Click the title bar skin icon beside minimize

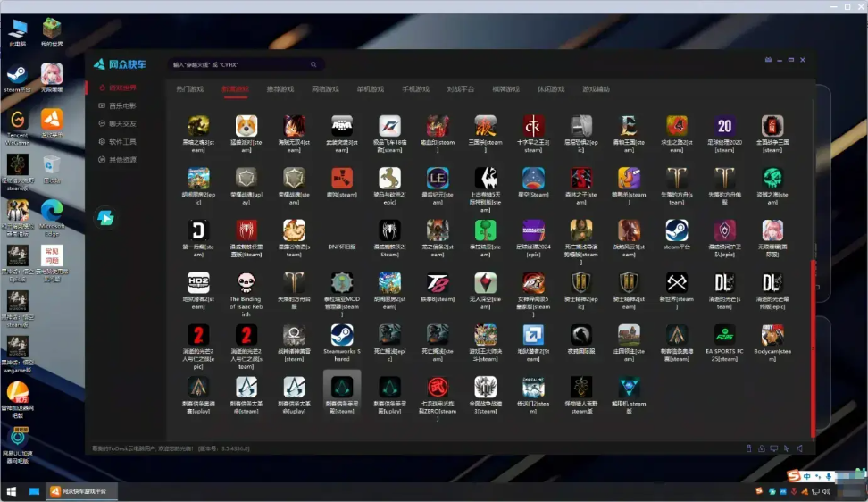(768, 60)
